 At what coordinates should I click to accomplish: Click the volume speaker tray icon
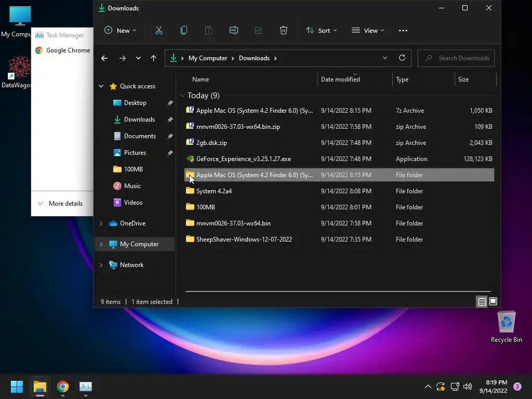click(468, 387)
